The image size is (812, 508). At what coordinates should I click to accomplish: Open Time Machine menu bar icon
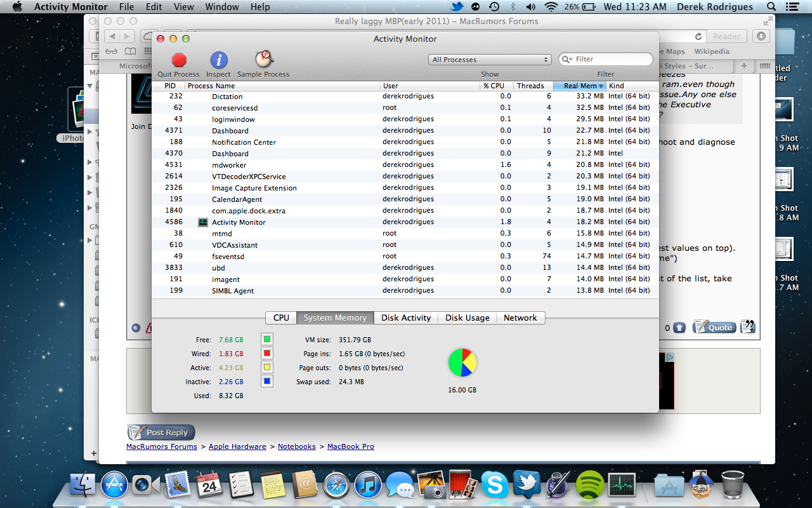(494, 7)
